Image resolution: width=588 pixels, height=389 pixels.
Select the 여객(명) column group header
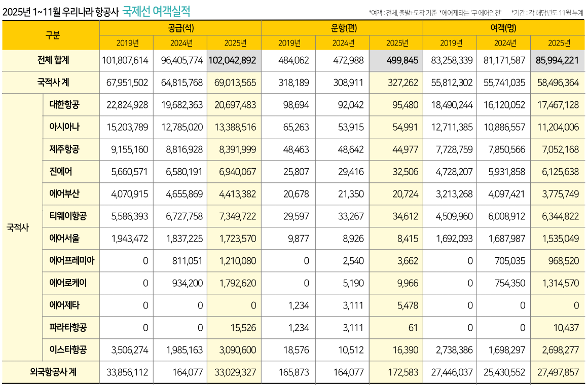click(504, 29)
